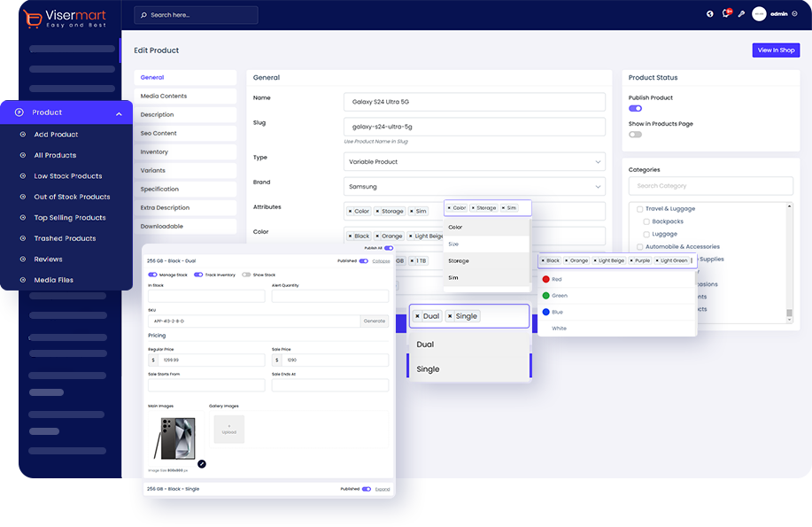Remove the 1 TB storage chip
The height and width of the screenshot is (527, 812).
413,260
